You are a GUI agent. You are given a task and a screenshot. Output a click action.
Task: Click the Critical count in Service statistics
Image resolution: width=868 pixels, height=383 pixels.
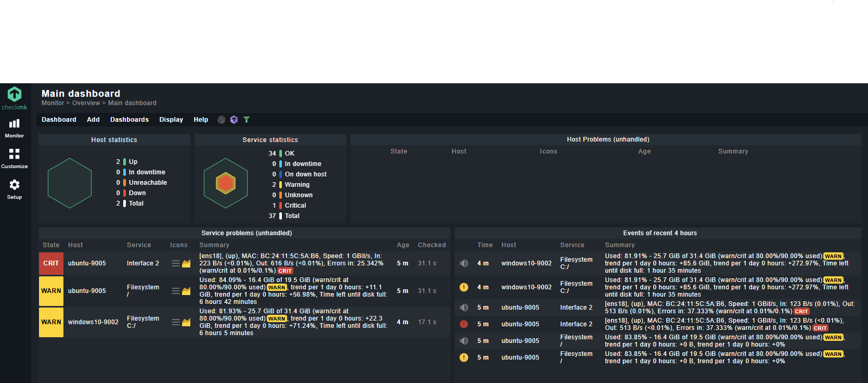274,206
